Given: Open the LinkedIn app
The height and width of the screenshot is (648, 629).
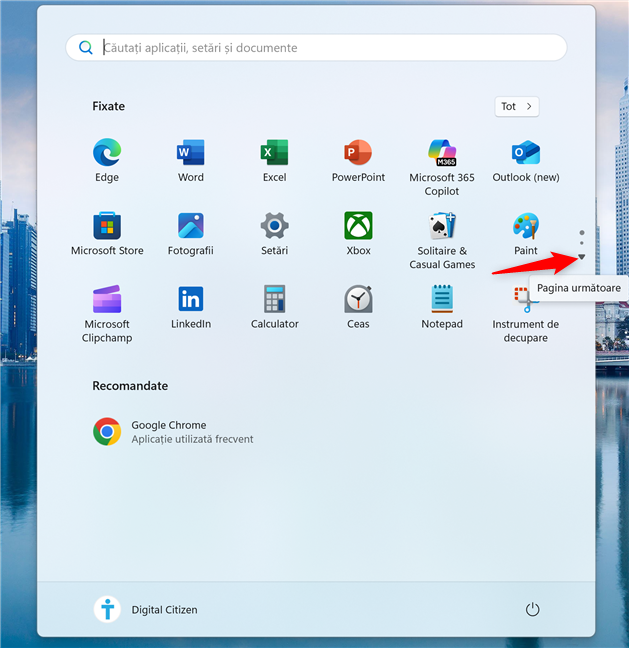Looking at the screenshot, I should click(x=191, y=307).
